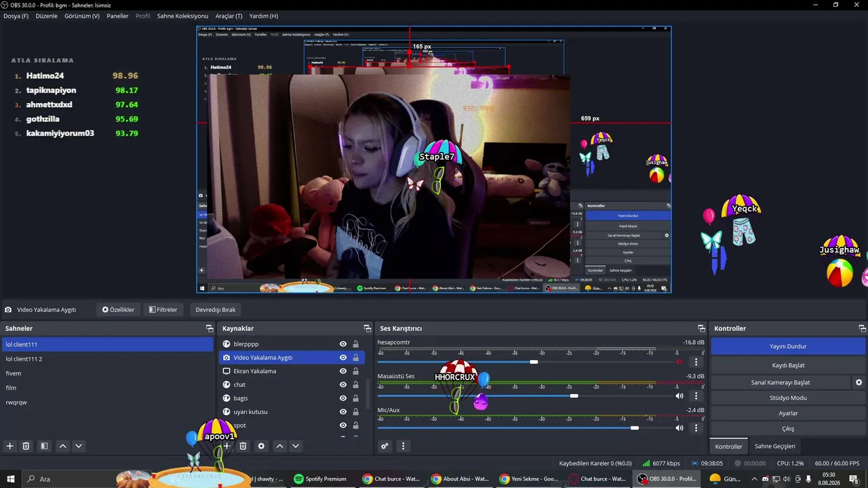This screenshot has width=868, height=488.
Task: Hide the chat source
Action: coord(343,385)
